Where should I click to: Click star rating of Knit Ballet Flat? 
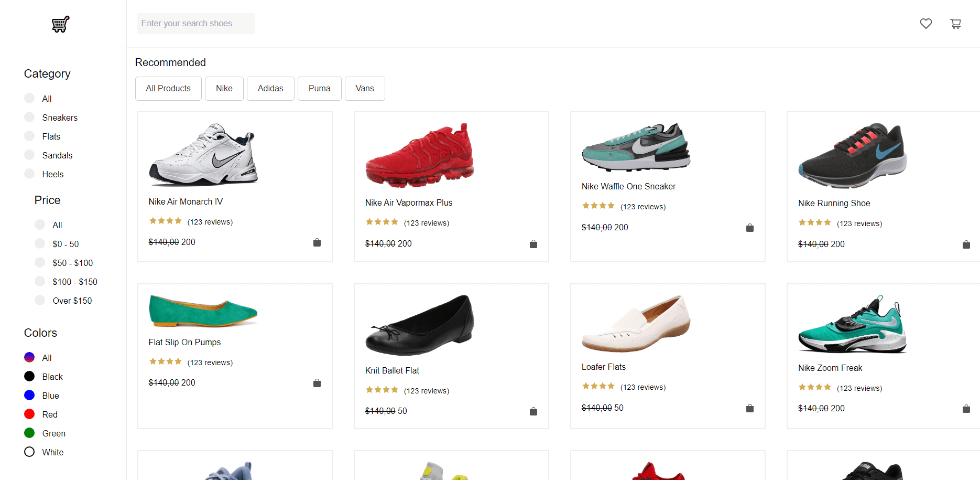coord(382,390)
